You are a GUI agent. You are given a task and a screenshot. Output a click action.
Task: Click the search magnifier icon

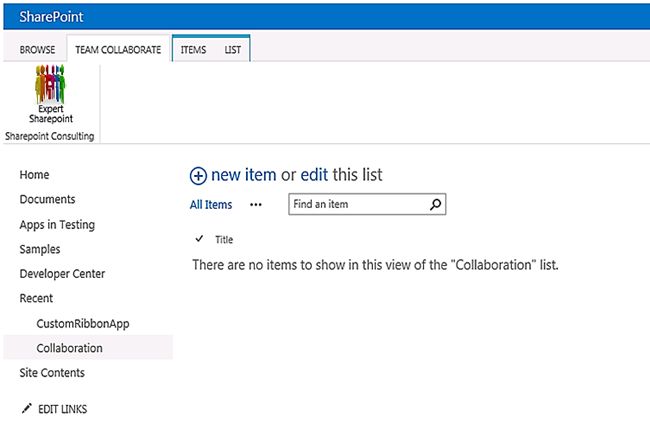tap(435, 204)
